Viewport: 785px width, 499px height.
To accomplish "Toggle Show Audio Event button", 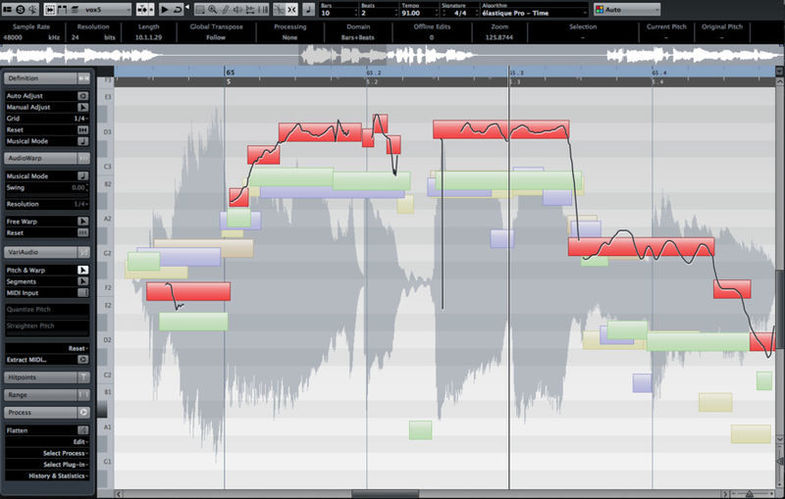I will pyautogui.click(x=50, y=9).
